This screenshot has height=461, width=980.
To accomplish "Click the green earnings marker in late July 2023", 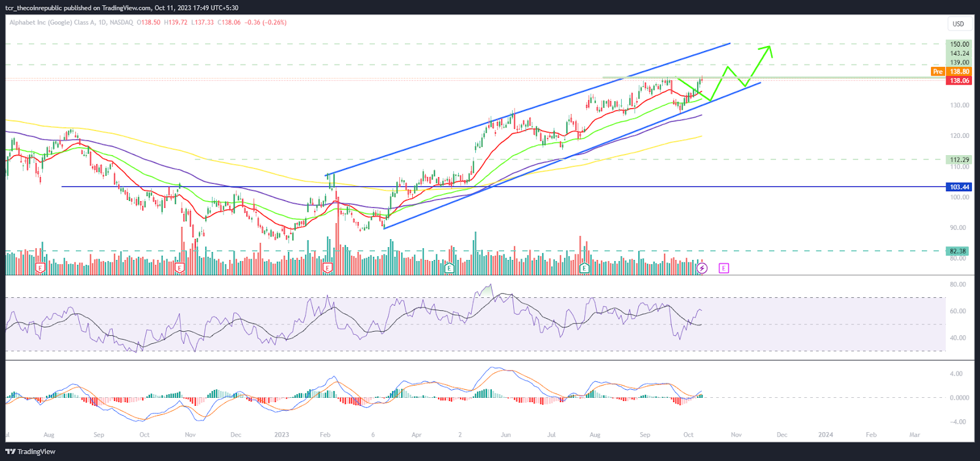I will 584,268.
